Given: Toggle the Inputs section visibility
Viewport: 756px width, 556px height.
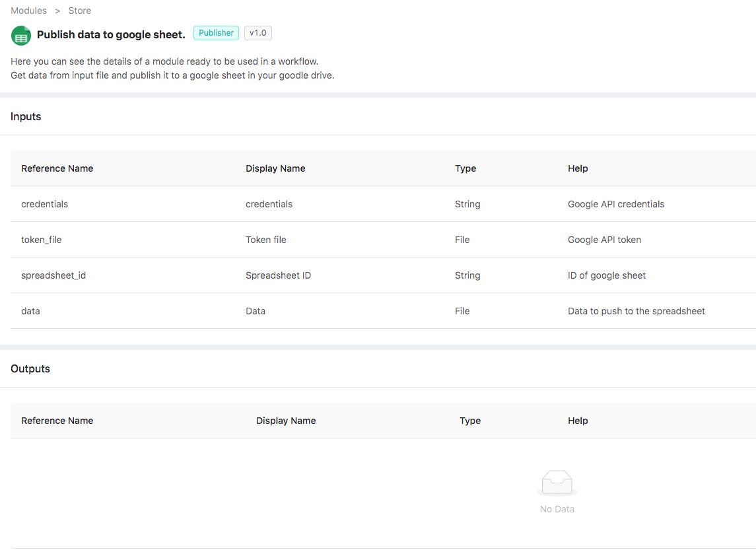Looking at the screenshot, I should point(26,116).
